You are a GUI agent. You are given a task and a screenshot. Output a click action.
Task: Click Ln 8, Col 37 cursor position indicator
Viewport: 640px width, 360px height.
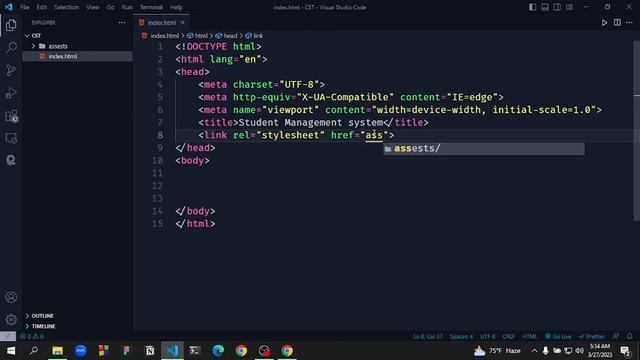click(427, 336)
